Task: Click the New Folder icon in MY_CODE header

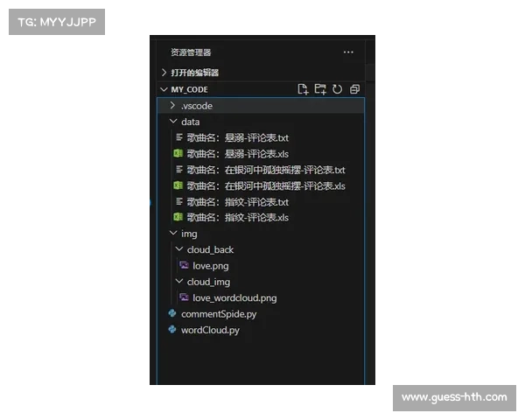Action: [x=320, y=89]
